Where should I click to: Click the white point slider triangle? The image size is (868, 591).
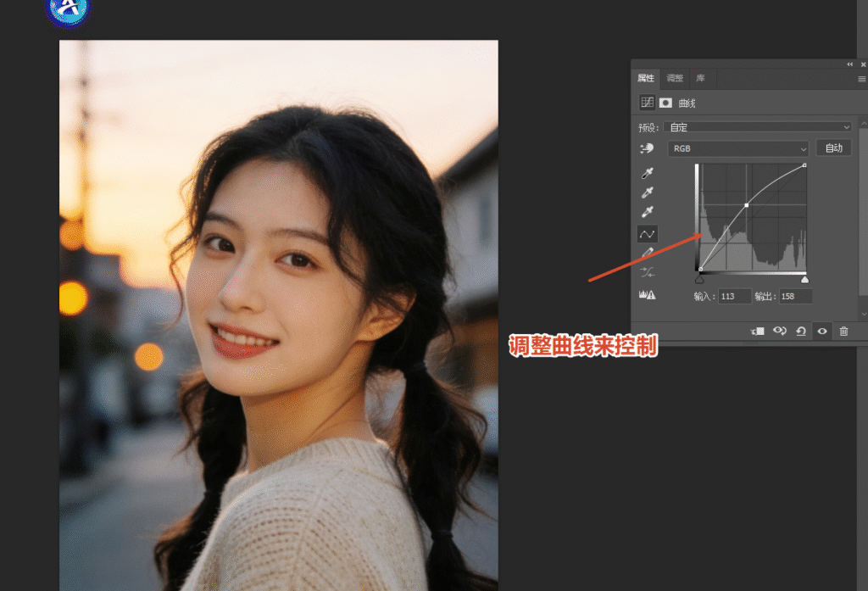pos(804,279)
